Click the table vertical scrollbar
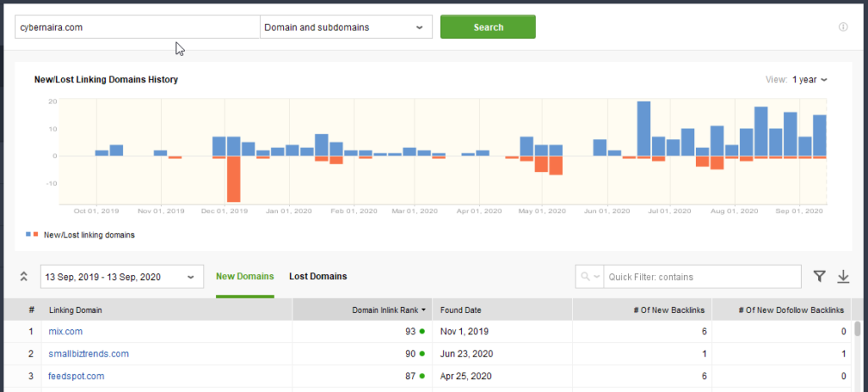This screenshot has height=392, width=868. click(857, 331)
